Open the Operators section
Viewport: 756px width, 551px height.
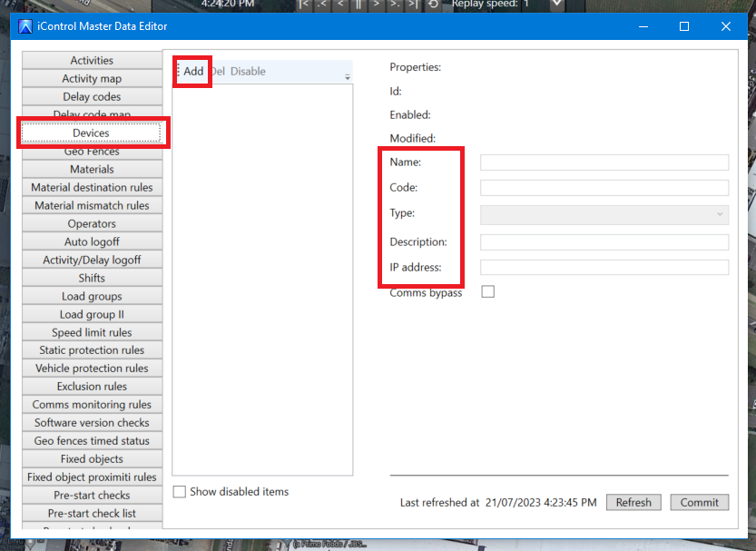tap(92, 223)
